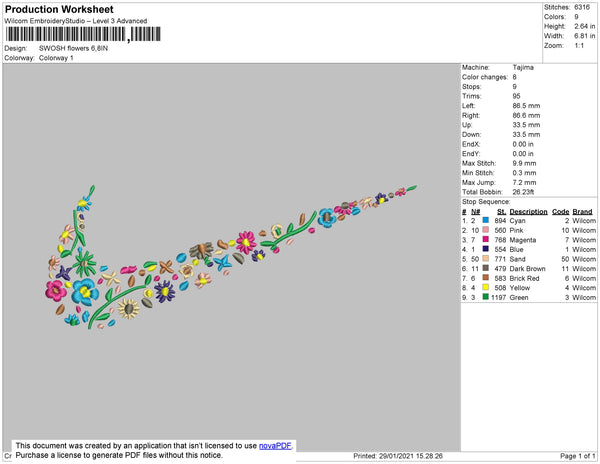Click the "Production Worksheet" title

pyautogui.click(x=59, y=9)
